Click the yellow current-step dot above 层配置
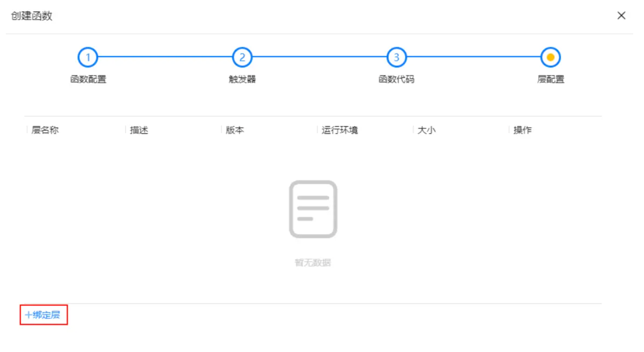The height and width of the screenshot is (352, 644). click(x=551, y=57)
